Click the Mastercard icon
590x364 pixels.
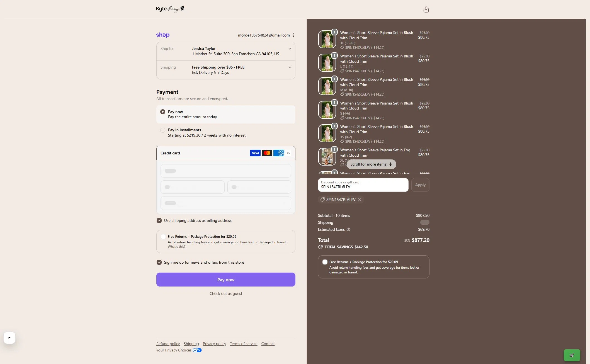pyautogui.click(x=267, y=153)
